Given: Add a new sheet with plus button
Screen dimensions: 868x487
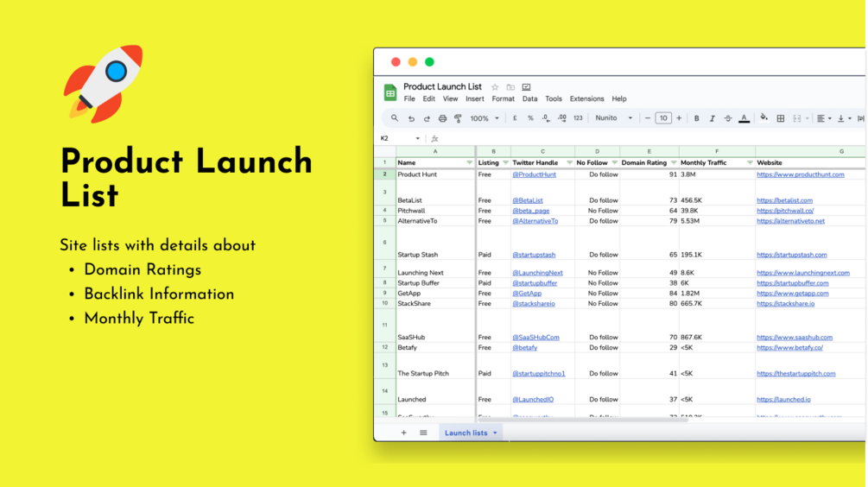Looking at the screenshot, I should tap(403, 433).
